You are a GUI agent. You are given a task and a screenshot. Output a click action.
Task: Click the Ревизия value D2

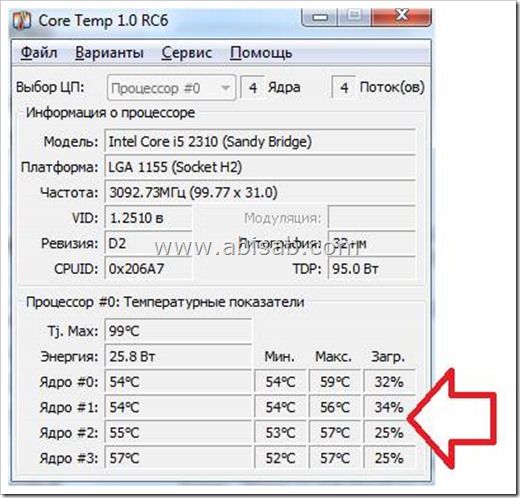click(148, 243)
